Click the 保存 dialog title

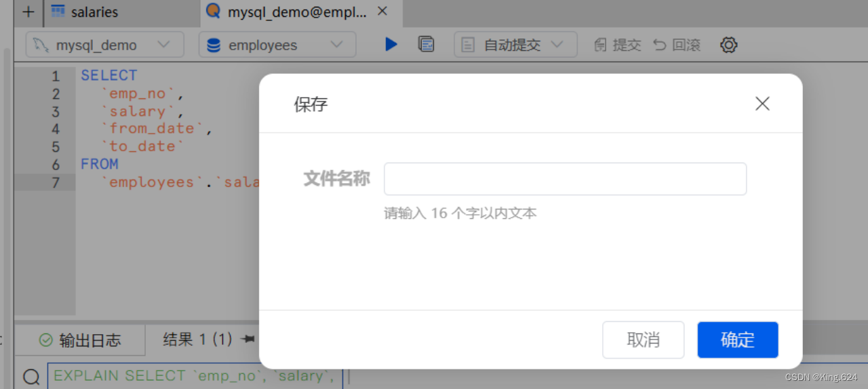click(311, 104)
